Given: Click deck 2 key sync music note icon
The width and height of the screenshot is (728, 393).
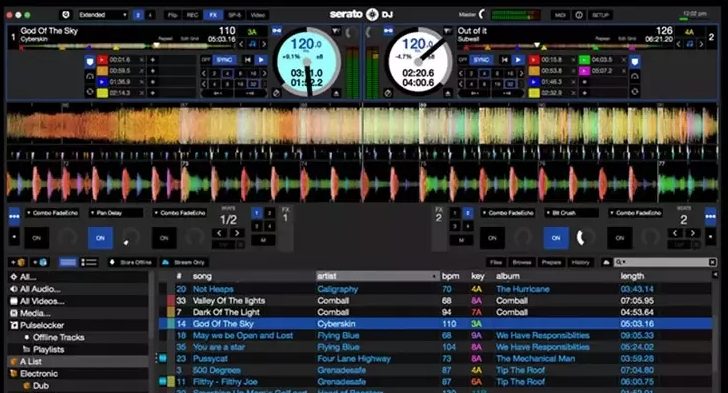Looking at the screenshot, I should point(690,44).
